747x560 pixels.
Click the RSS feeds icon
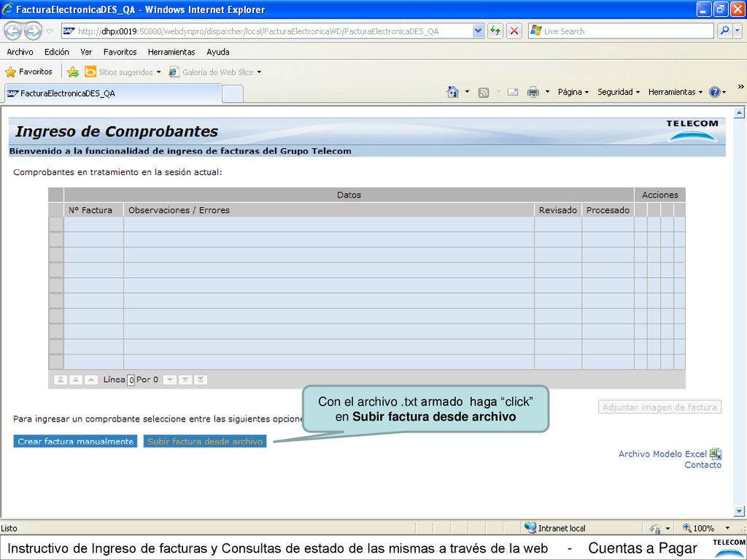tap(484, 93)
